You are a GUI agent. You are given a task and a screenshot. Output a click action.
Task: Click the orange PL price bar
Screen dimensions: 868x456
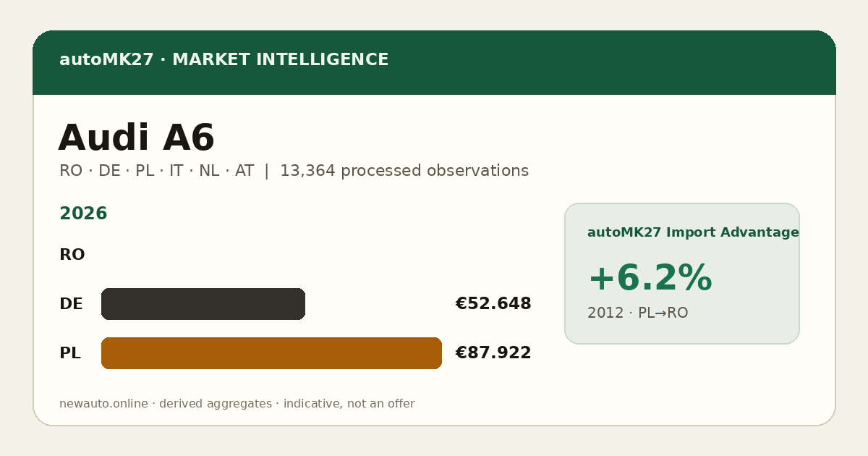[x=271, y=353]
